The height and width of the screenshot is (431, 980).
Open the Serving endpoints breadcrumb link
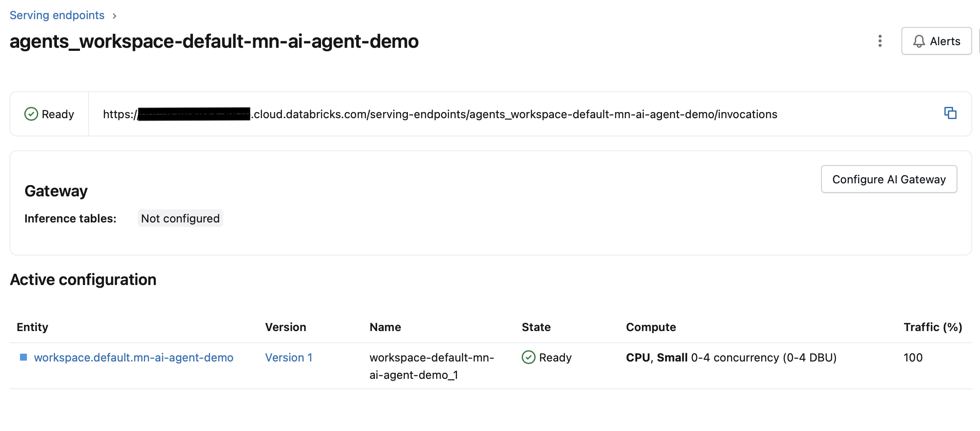tap(57, 15)
